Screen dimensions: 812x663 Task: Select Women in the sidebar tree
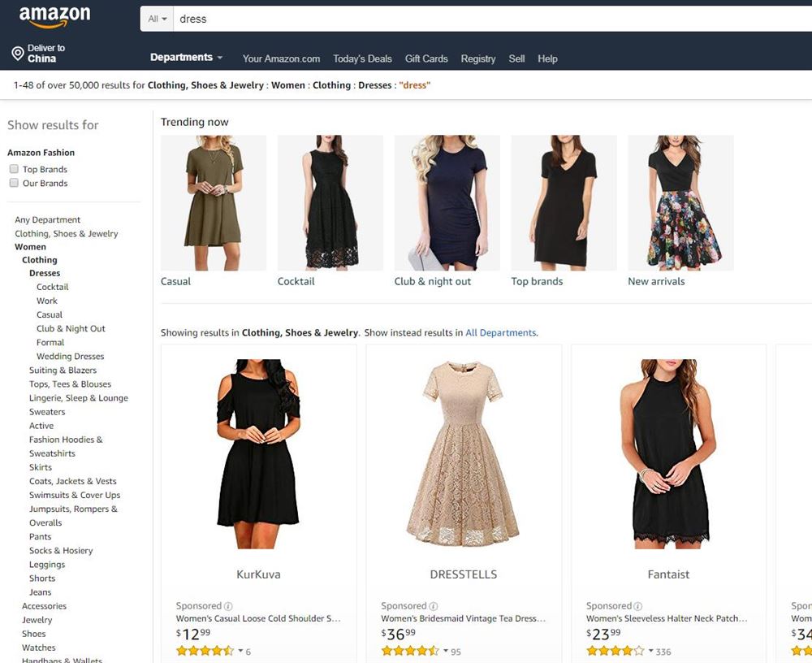(30, 247)
